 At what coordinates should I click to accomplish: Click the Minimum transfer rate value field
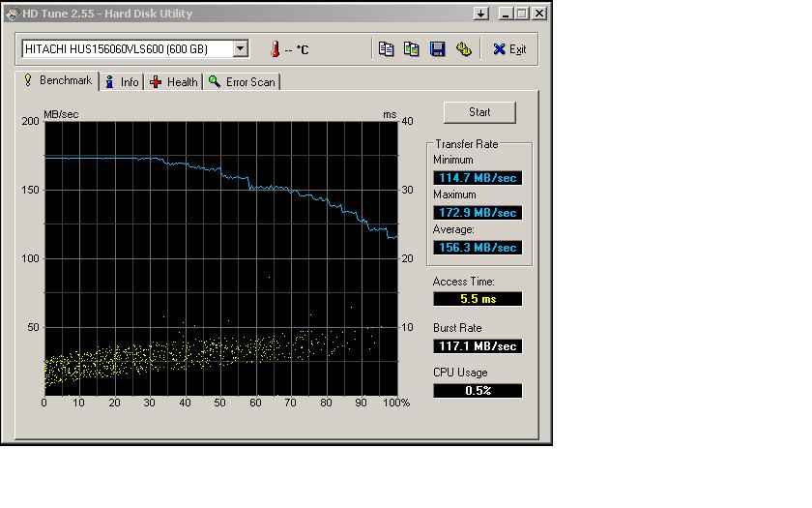tap(478, 178)
